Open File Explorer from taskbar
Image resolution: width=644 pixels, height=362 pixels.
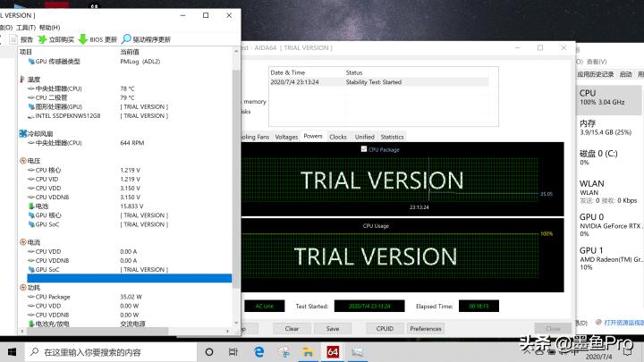[x=308, y=352]
